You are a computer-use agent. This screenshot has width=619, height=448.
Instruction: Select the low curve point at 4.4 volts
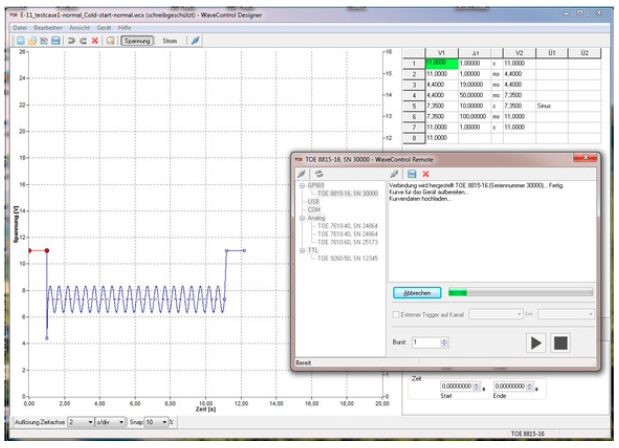tap(47, 338)
